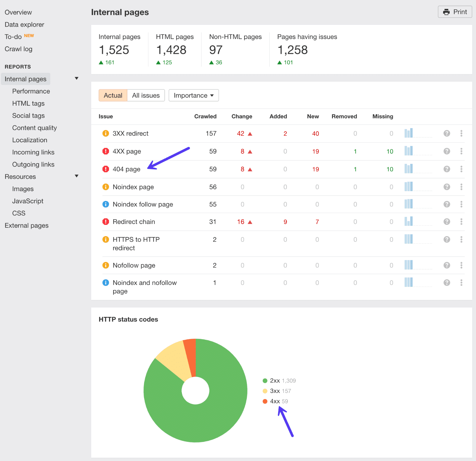Collapse the Resources section in sidebar
The image size is (476, 461).
point(76,176)
